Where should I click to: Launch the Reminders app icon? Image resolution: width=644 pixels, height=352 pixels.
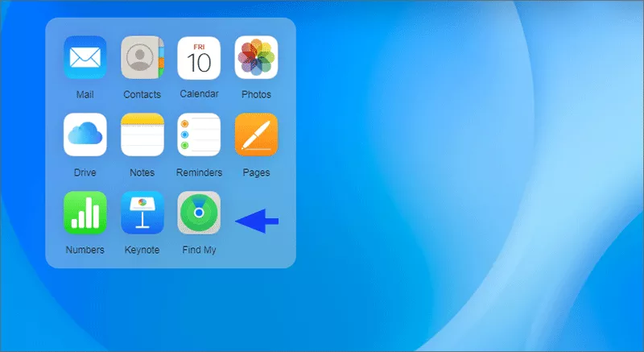point(199,135)
